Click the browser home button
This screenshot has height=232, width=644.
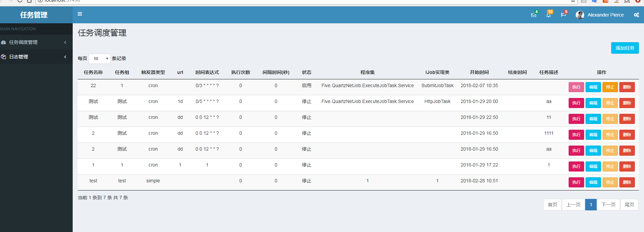29,1
